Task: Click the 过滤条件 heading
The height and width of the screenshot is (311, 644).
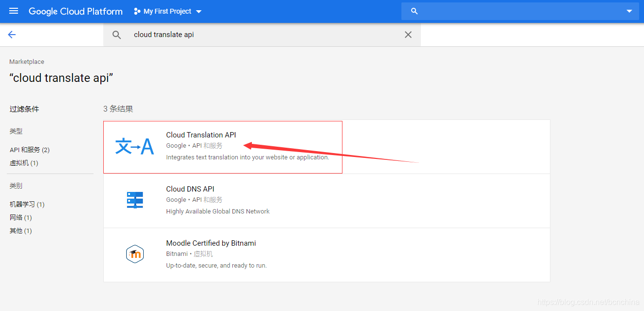Action: [24, 109]
